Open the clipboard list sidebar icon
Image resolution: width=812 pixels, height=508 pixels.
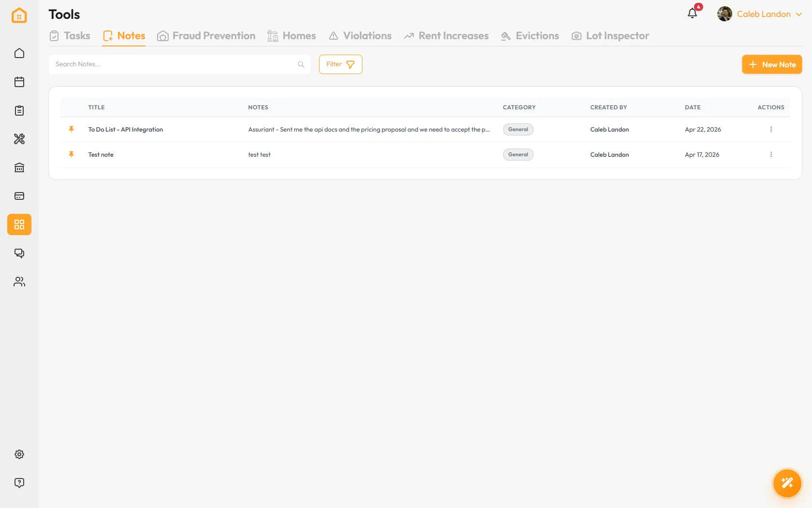(x=19, y=110)
